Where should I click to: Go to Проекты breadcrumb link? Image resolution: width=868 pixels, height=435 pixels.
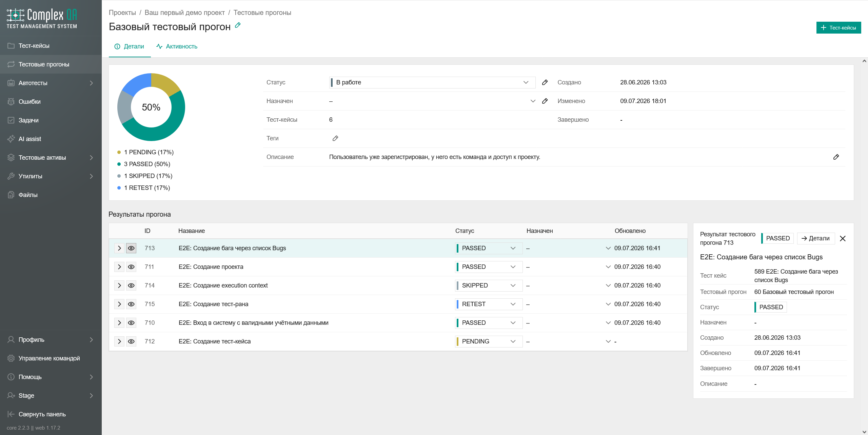[122, 13]
